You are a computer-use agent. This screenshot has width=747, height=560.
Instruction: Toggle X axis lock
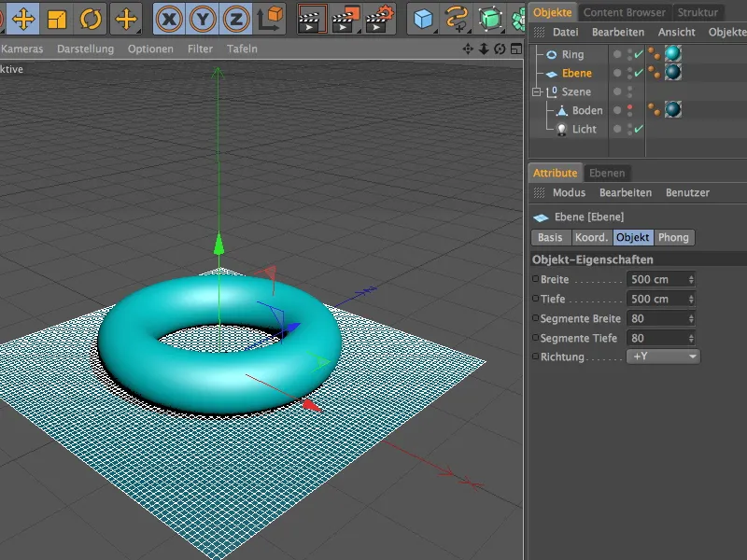coord(169,18)
